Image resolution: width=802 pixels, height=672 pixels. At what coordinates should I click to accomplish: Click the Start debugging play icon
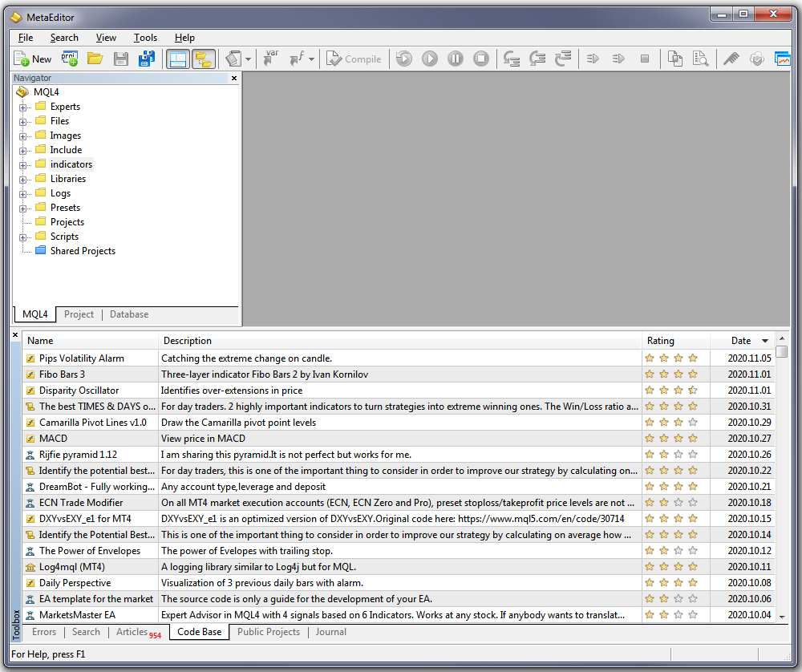tap(430, 59)
